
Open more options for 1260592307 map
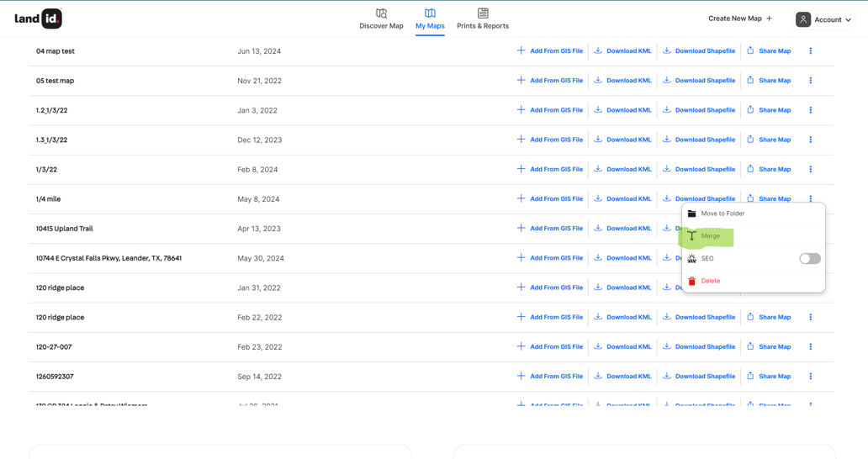[x=811, y=377]
